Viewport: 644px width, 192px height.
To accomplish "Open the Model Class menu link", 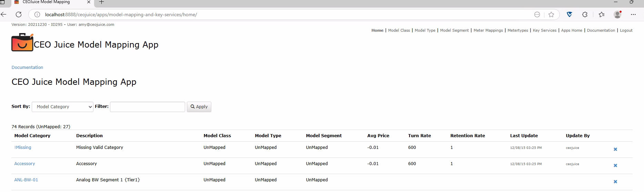I will (x=399, y=30).
